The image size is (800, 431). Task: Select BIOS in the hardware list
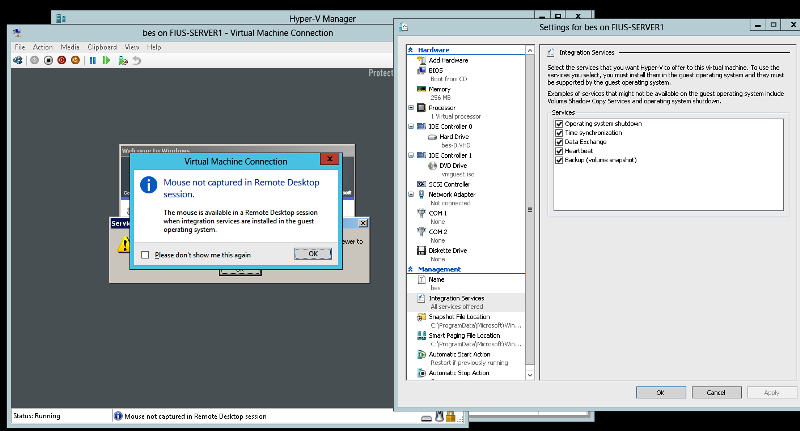(x=436, y=70)
